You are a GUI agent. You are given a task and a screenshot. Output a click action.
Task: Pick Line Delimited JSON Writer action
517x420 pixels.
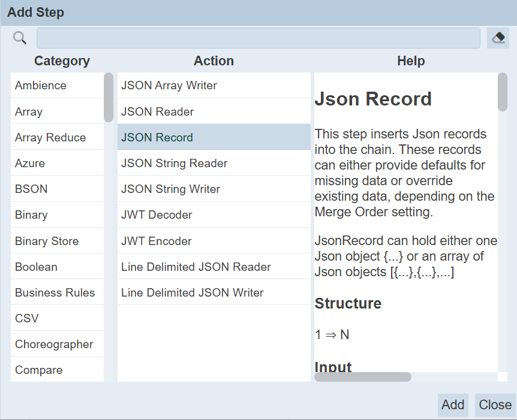[x=214, y=292]
